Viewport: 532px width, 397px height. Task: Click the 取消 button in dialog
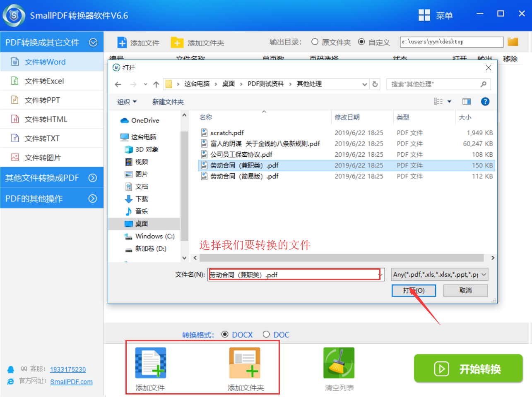[465, 291]
